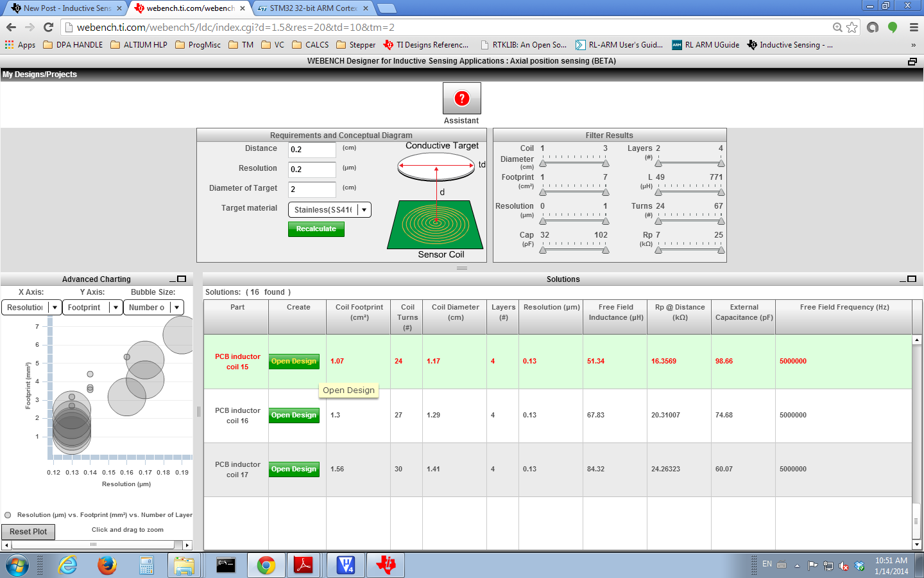This screenshot has width=924, height=578.
Task: Open Target material dropdown
Action: (330, 210)
